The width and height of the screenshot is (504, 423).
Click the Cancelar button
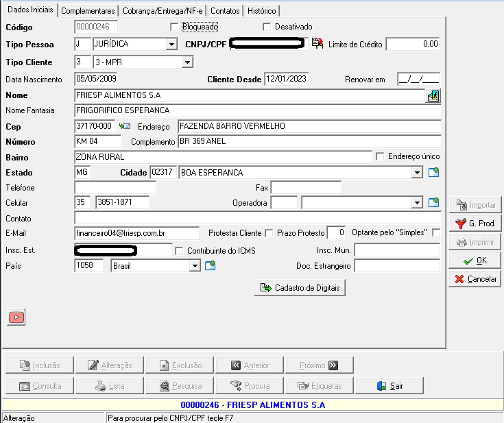pyautogui.click(x=475, y=278)
